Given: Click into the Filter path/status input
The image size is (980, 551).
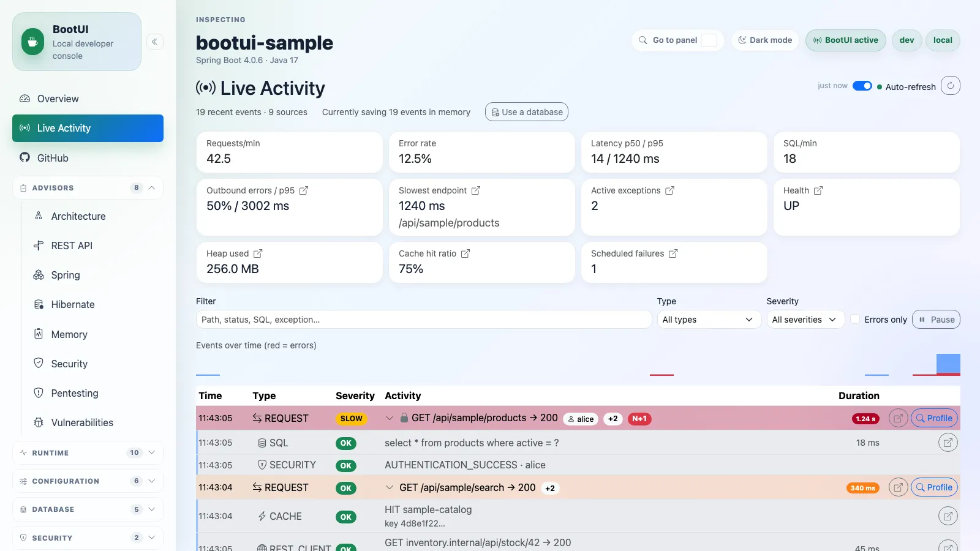Looking at the screenshot, I should (424, 320).
